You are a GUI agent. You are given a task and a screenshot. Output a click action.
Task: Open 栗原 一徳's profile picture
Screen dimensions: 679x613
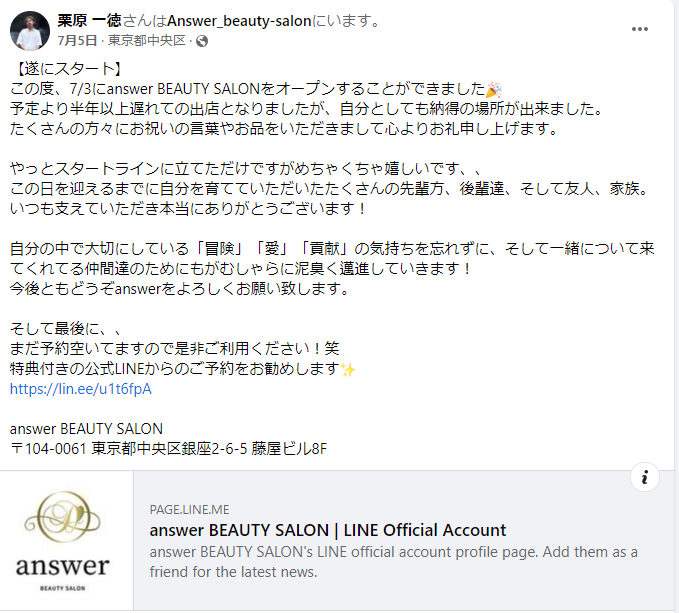pyautogui.click(x=30, y=31)
